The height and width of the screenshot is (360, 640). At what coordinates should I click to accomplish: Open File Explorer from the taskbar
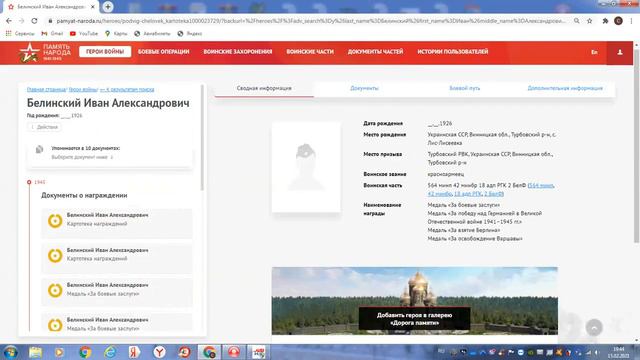(x=36, y=352)
